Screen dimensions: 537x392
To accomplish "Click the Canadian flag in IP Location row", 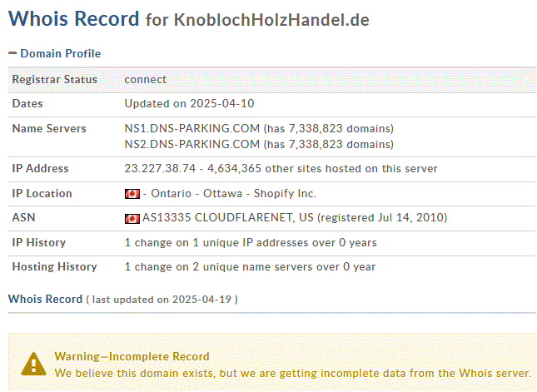I will pyautogui.click(x=132, y=194).
